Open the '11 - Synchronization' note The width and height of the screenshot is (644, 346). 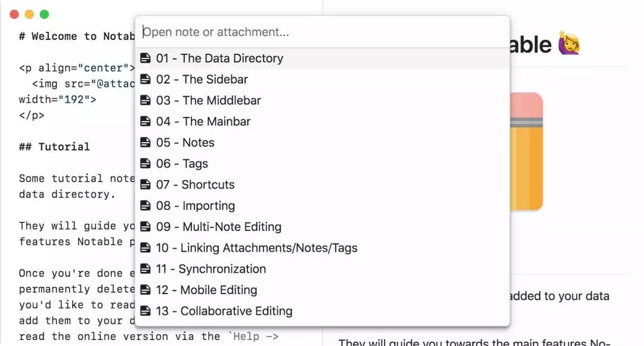click(x=323, y=268)
